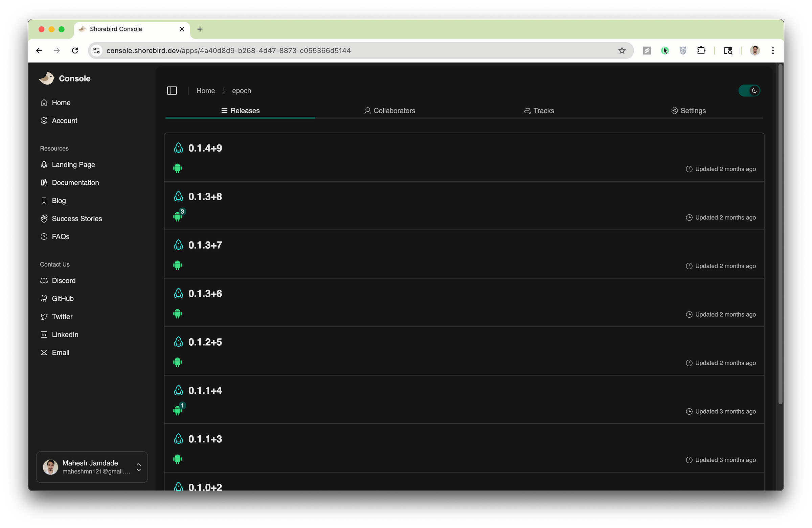The width and height of the screenshot is (812, 528).
Task: Go to the Home breadcrumb link
Action: [205, 91]
